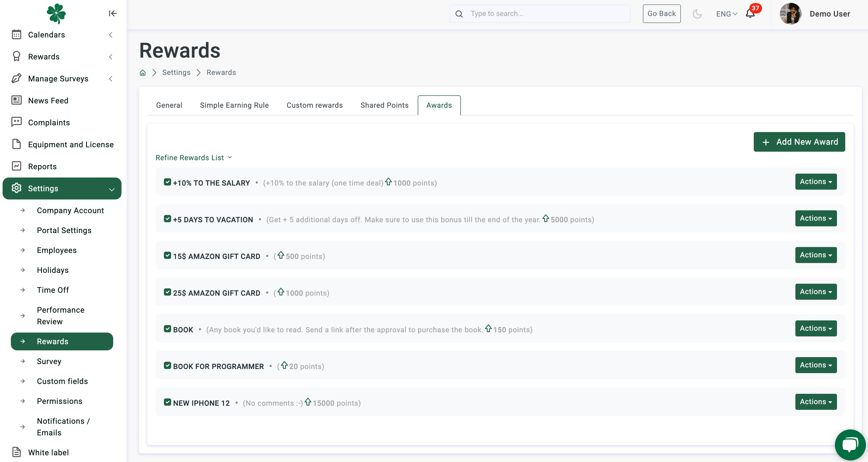Click the green clover logo
Image resolution: width=868 pixels, height=462 pixels.
click(56, 13)
